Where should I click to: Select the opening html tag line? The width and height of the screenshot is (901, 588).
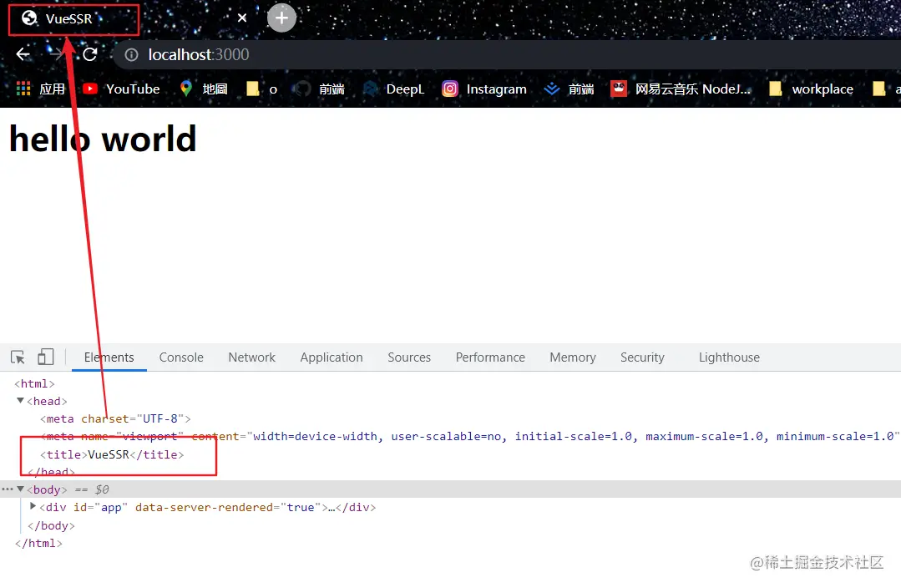[x=34, y=383]
